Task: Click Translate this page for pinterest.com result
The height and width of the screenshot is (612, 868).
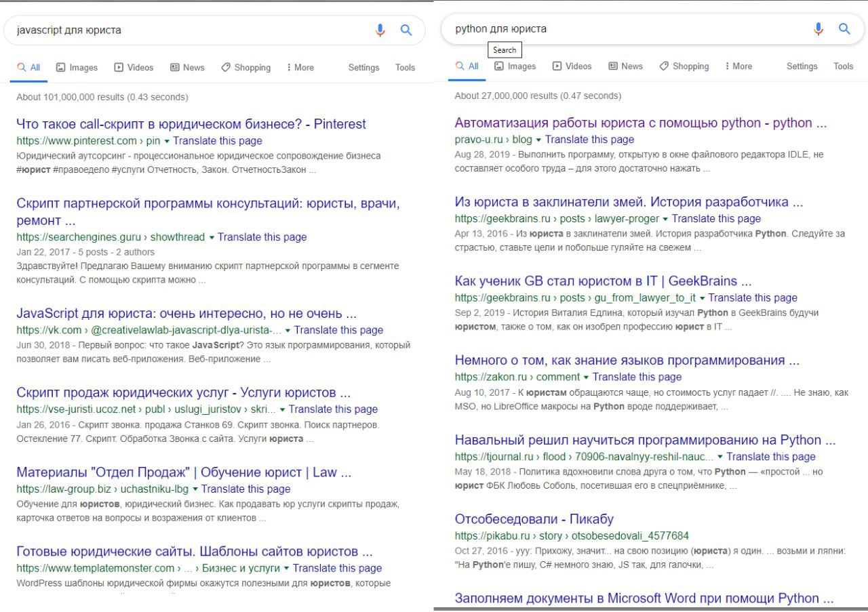Action: [218, 141]
